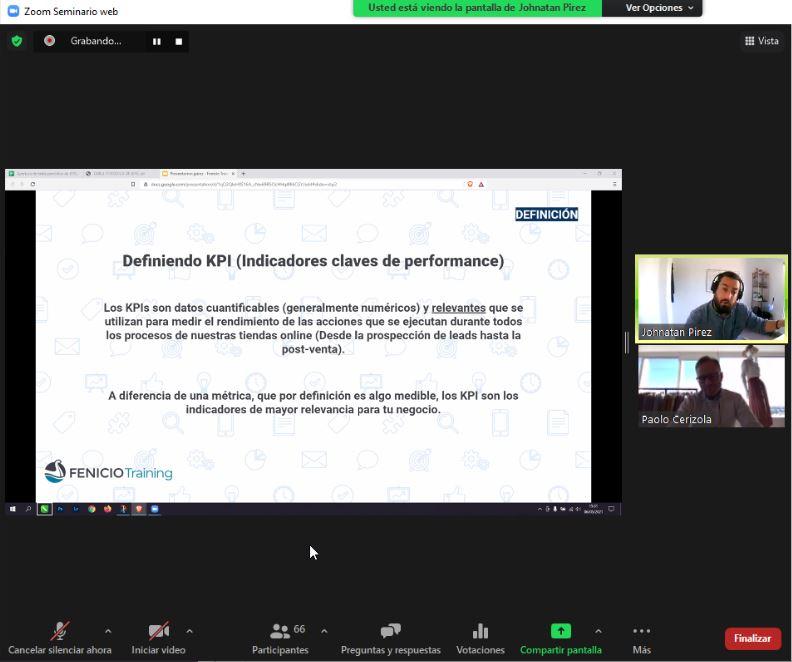Open the Vista layout menu

click(x=761, y=41)
